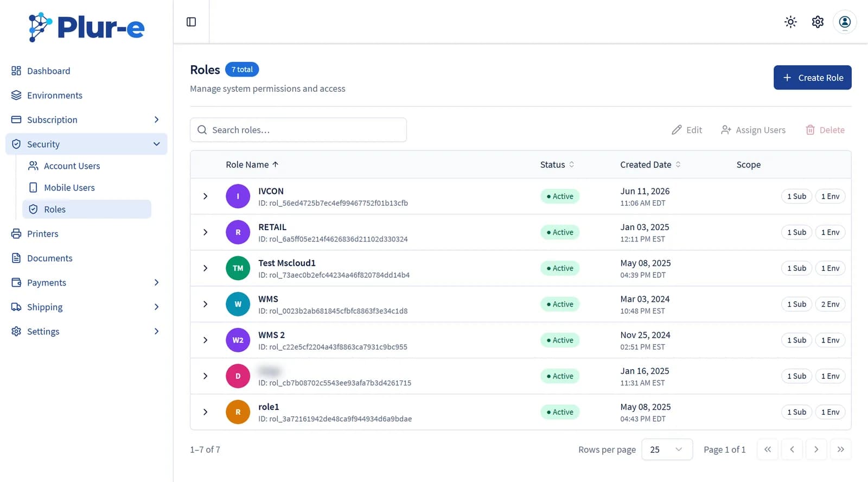Screen dimensions: 868x482
Task: Go to the last page
Action: [840, 449]
